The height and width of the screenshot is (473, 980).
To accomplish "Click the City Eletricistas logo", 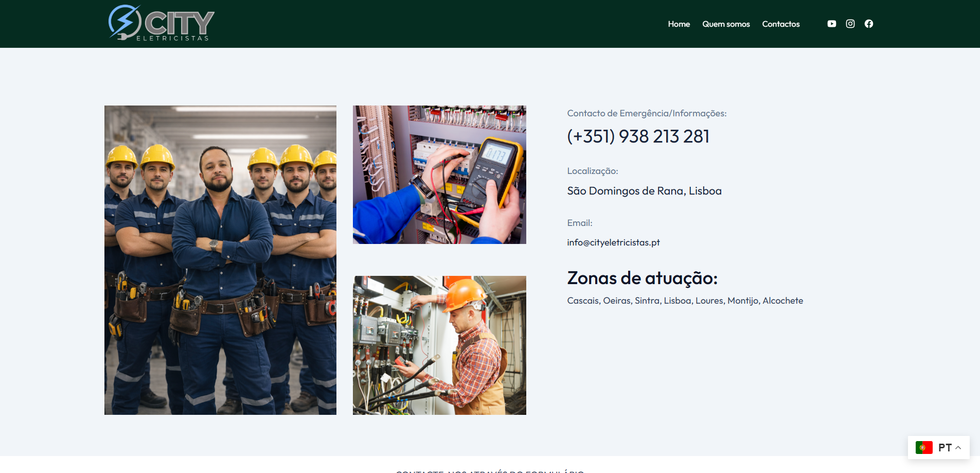I will click(161, 23).
